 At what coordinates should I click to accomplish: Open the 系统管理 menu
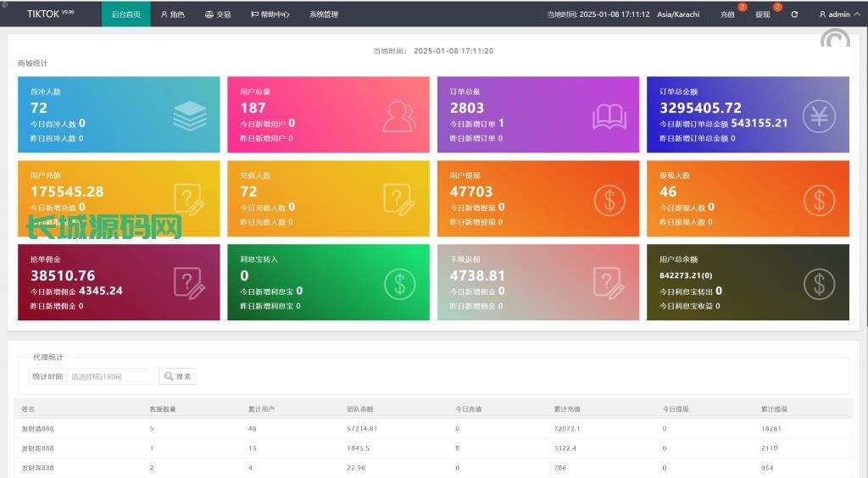(x=323, y=14)
